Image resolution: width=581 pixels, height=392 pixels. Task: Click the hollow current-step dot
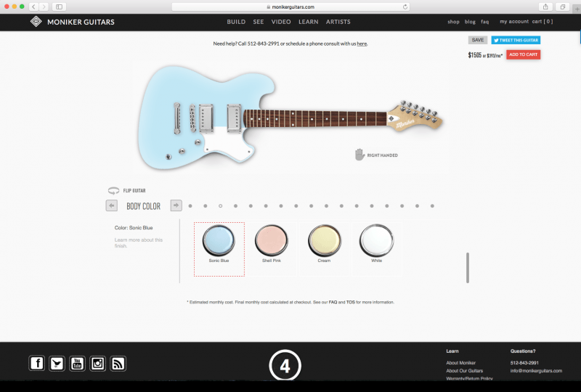click(221, 205)
